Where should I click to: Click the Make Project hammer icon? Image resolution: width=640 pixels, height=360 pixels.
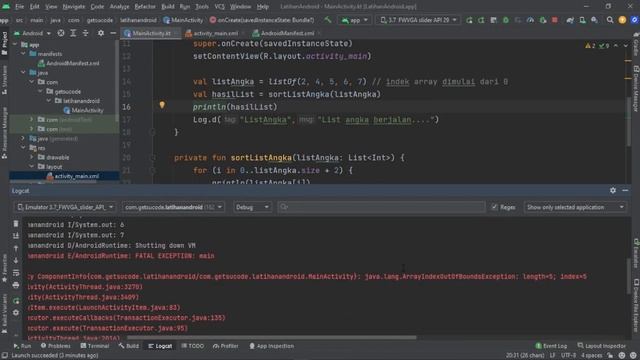pyautogui.click(x=327, y=20)
